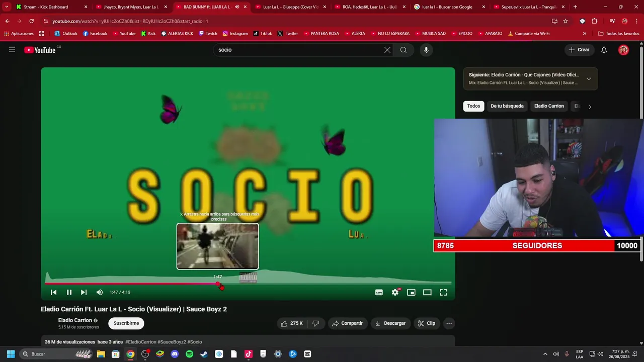Image resolution: width=644 pixels, height=362 pixels.
Task: Open Aplicaciones in bookmarks bar
Action: click(19, 34)
